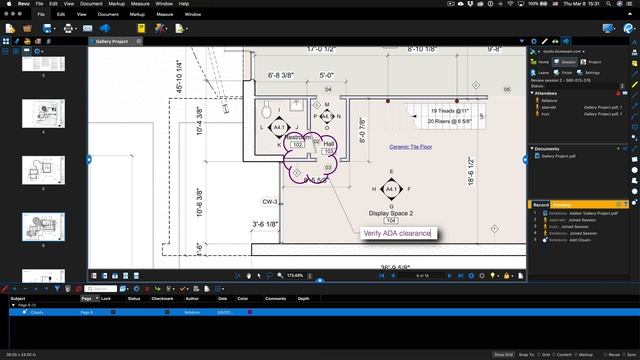This screenshot has height=360, width=640.
Task: Open the panel dropdown arrow above right panel
Action: point(522,41)
